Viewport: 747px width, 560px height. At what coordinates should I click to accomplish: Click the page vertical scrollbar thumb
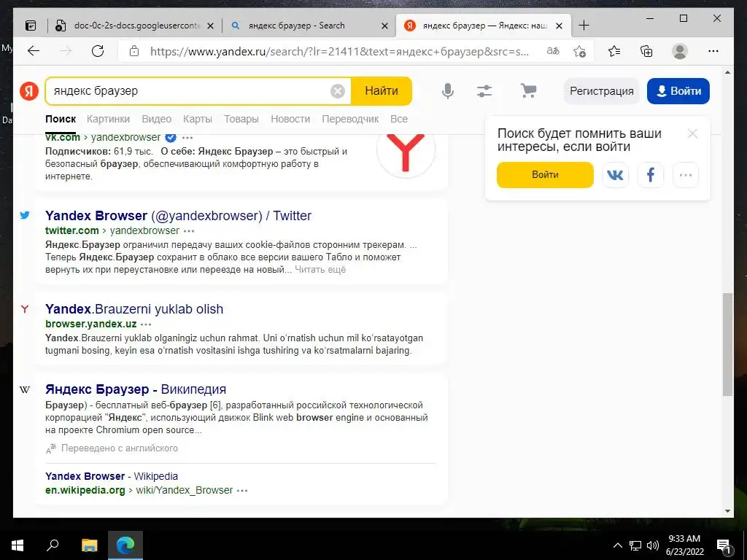point(727,344)
